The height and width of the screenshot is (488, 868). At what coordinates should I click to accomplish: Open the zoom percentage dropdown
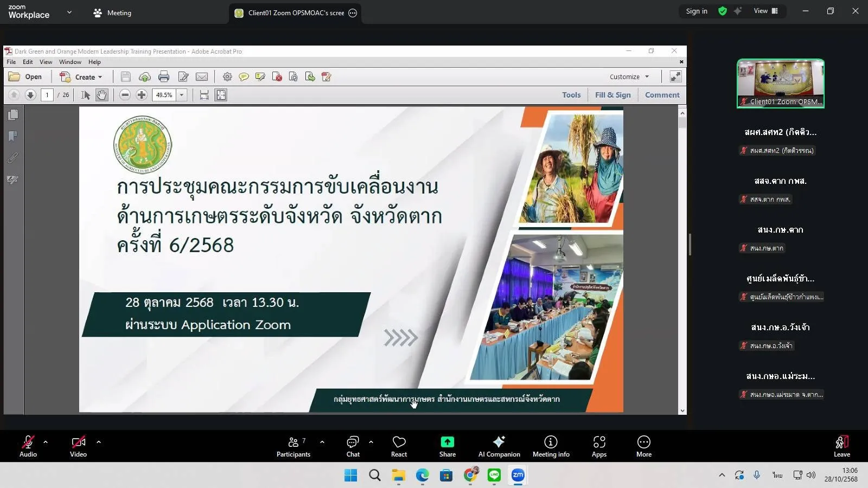click(182, 95)
